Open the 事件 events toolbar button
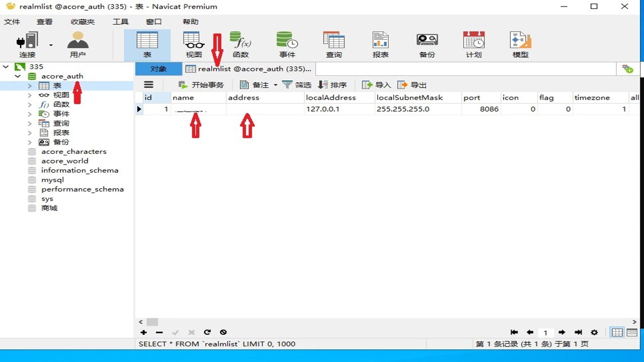 point(287,45)
